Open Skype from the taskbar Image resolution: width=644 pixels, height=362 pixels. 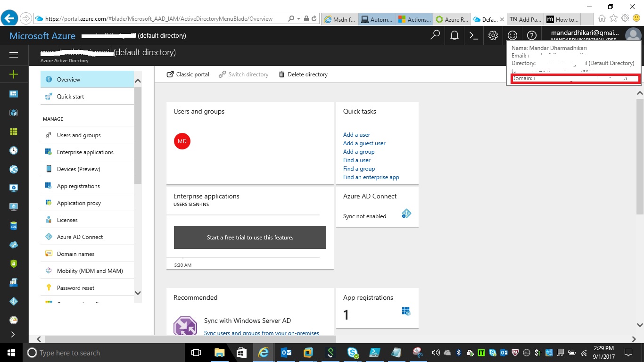pos(352,353)
